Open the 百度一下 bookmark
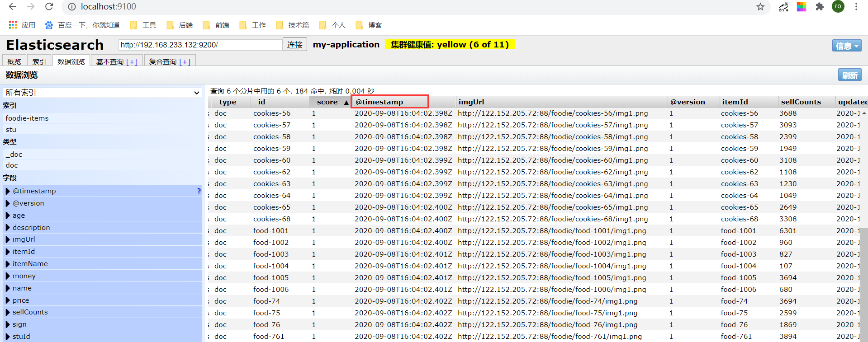868x342 pixels. pyautogui.click(x=82, y=25)
